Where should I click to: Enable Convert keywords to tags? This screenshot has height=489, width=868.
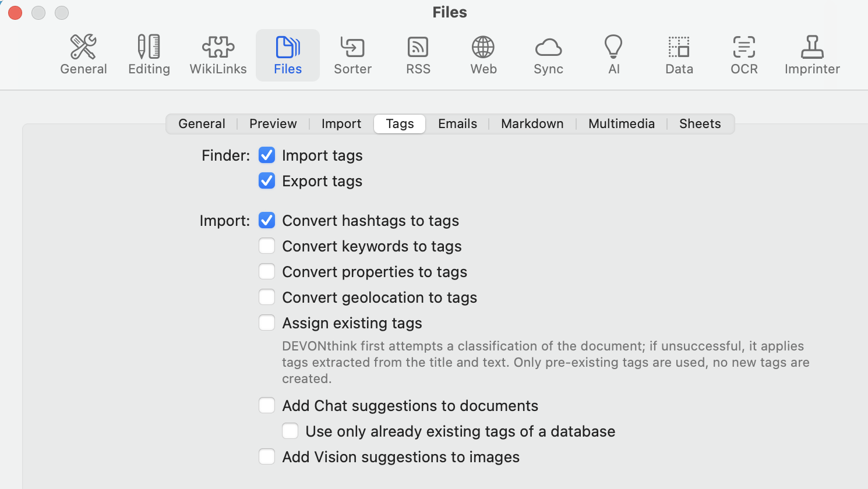pyautogui.click(x=267, y=246)
